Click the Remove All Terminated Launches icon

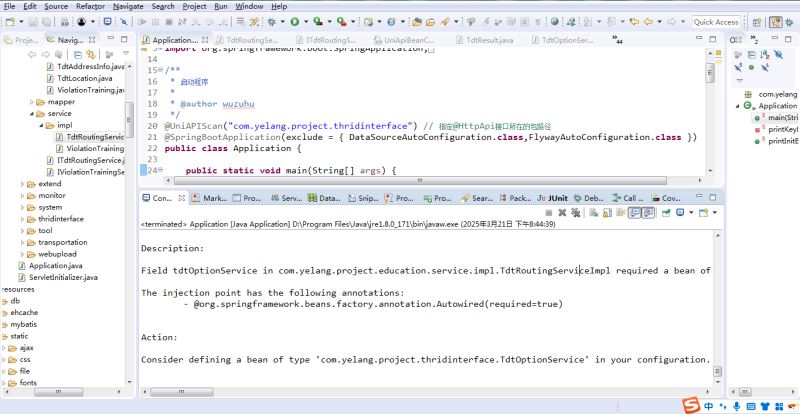tap(576, 212)
